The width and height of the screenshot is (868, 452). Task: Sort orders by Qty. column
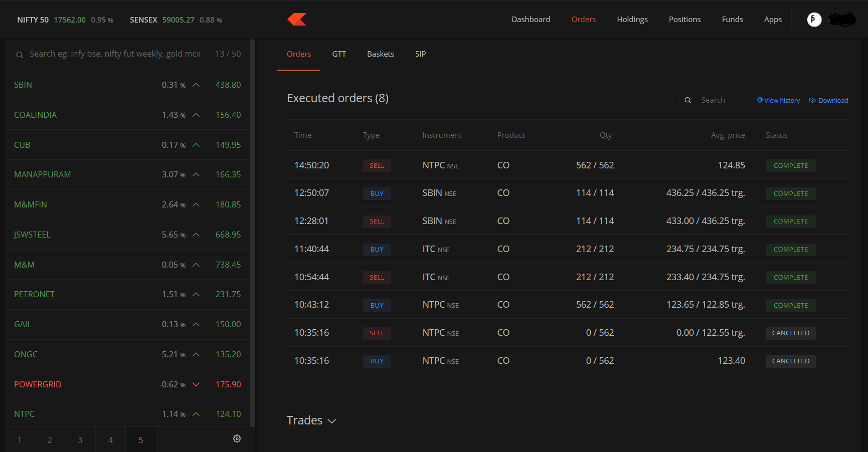pyautogui.click(x=607, y=135)
